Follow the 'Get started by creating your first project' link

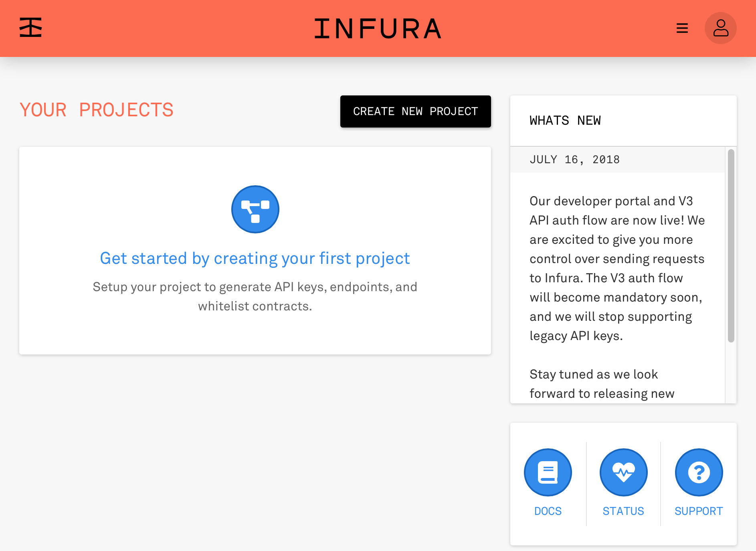coord(255,258)
